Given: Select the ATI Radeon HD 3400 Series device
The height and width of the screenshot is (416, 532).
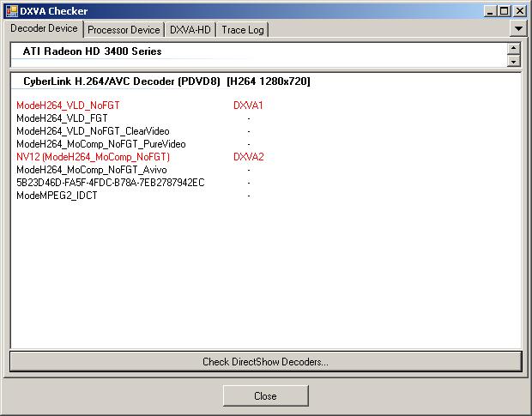Looking at the screenshot, I should (93, 51).
